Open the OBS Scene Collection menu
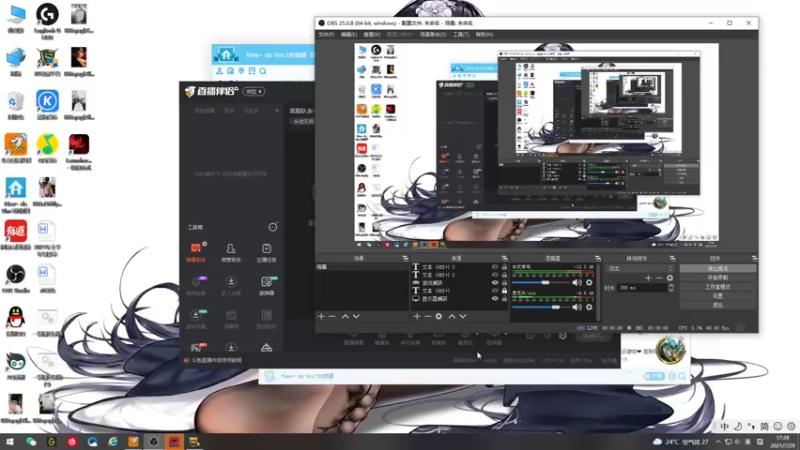Image resolution: width=800 pixels, height=450 pixels. (x=433, y=35)
